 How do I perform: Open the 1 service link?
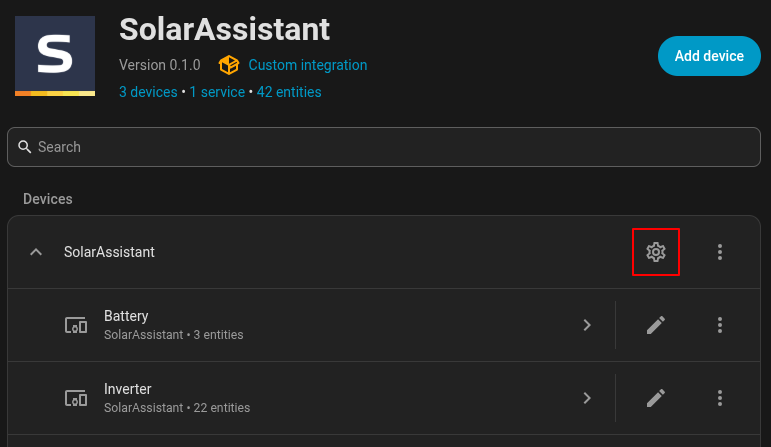(217, 92)
